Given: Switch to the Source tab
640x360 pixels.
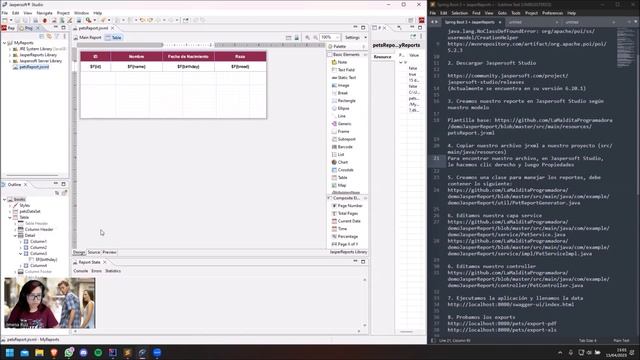Looking at the screenshot, I should [x=93, y=252].
